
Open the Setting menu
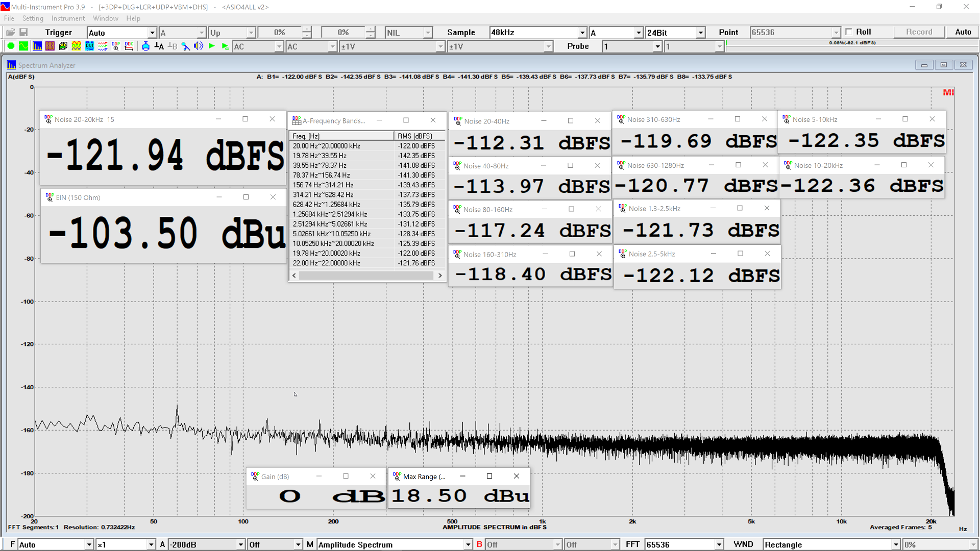pyautogui.click(x=33, y=18)
